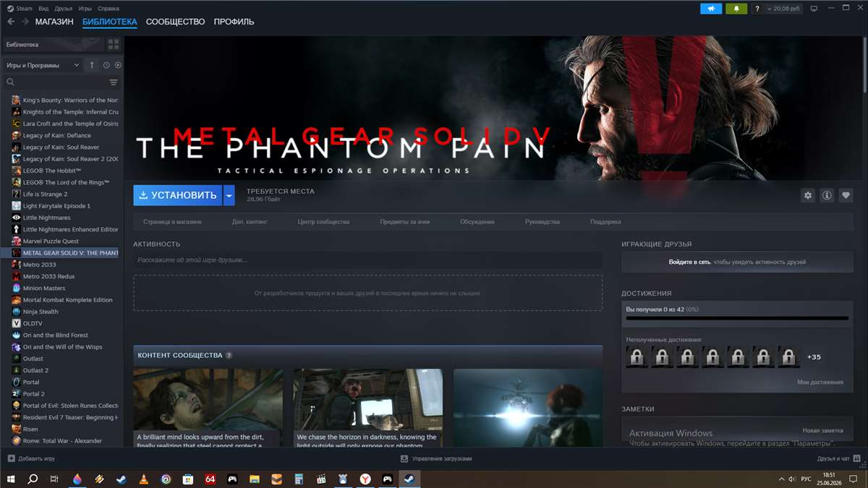Open the Друзья menu

tap(63, 9)
